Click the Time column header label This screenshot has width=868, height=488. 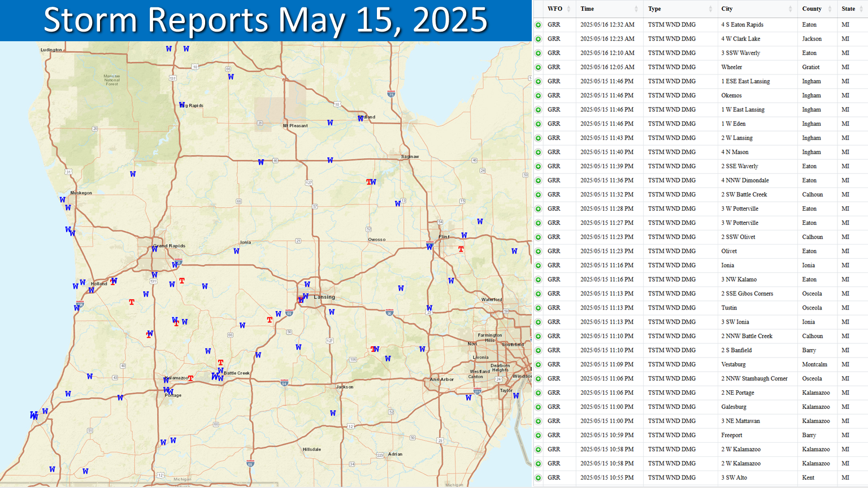coord(587,8)
